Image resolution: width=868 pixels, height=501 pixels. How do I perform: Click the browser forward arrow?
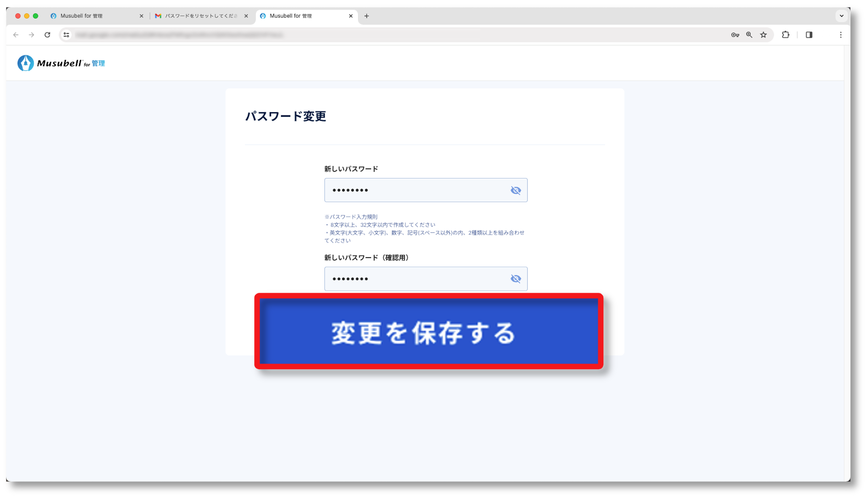pos(31,35)
